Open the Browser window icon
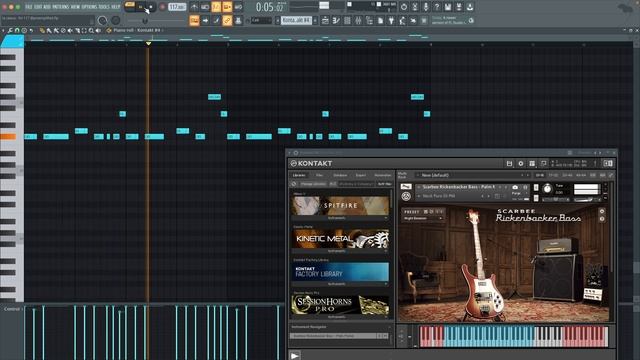This screenshot has width=640, height=360. point(369,20)
